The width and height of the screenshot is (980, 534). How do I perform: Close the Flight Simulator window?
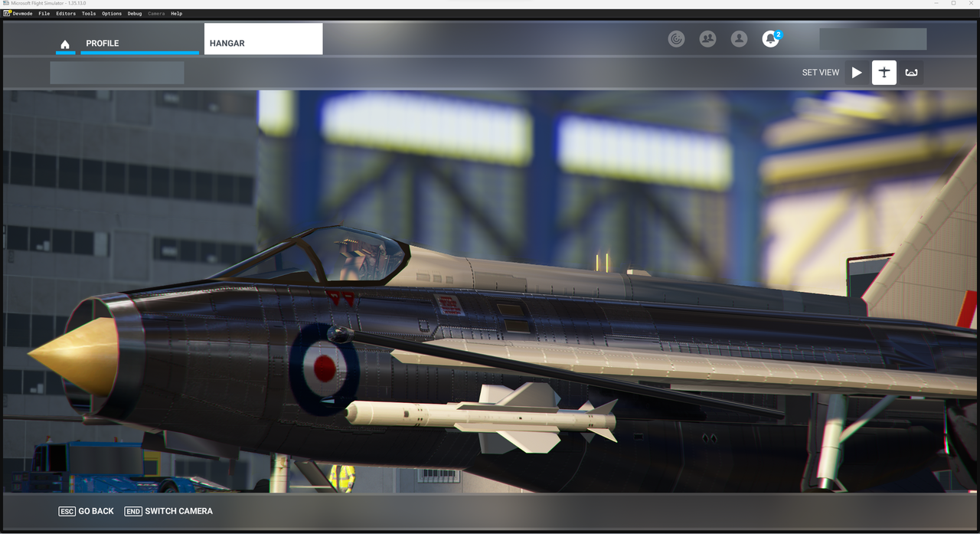(x=971, y=3)
